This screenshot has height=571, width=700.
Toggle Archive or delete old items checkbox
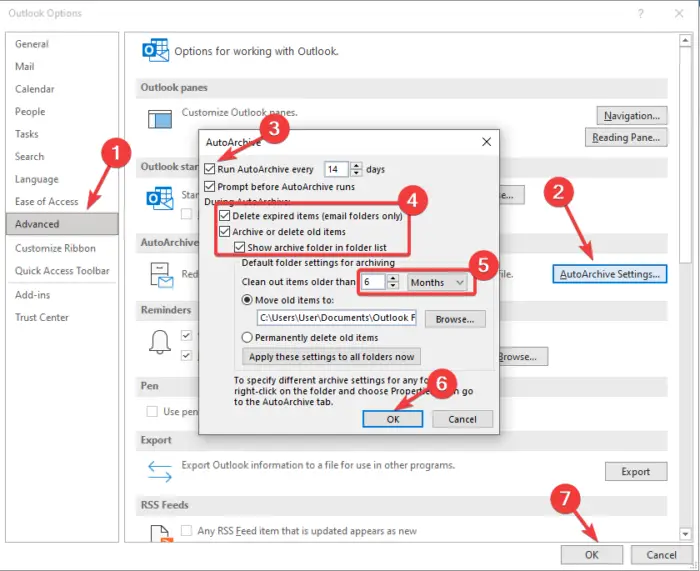coord(225,231)
